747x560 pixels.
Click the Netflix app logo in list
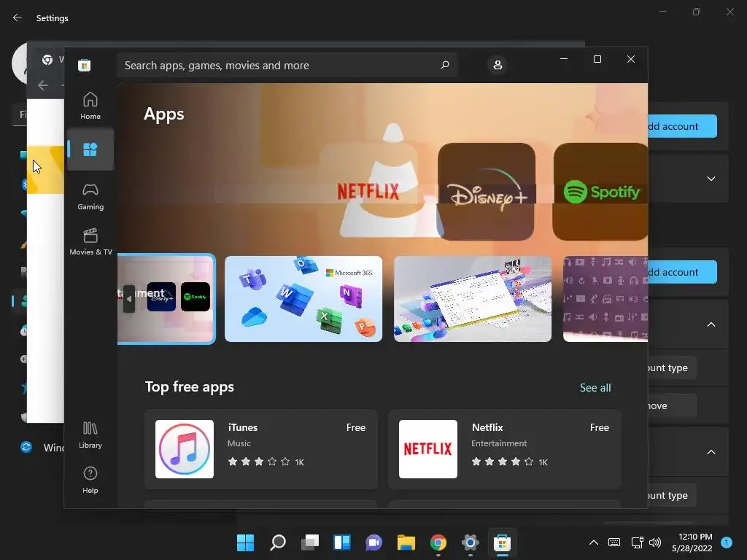pyautogui.click(x=427, y=449)
